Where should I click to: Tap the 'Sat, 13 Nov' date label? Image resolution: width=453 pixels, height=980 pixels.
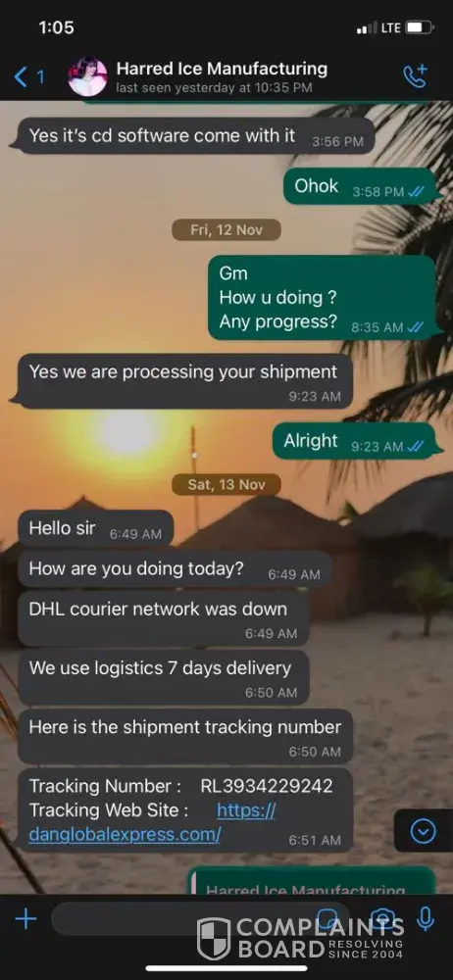click(226, 484)
